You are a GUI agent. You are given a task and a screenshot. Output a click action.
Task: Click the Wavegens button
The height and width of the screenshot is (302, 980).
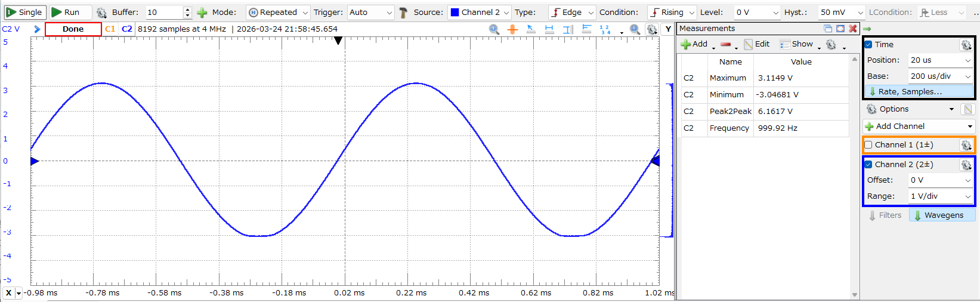(x=942, y=215)
